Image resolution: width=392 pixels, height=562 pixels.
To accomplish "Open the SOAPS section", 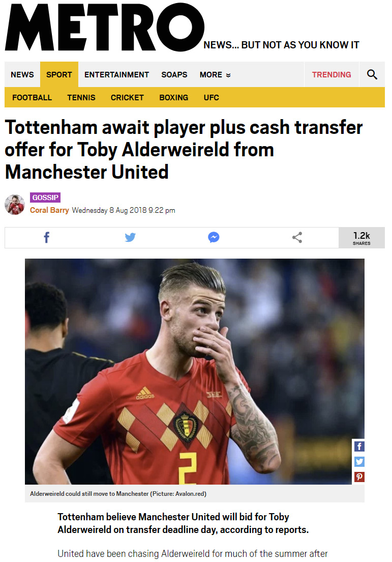I will point(174,74).
